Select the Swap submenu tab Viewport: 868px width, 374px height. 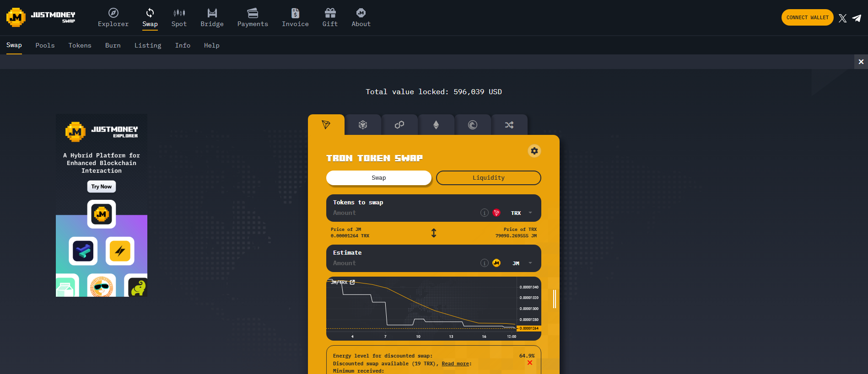pos(14,45)
